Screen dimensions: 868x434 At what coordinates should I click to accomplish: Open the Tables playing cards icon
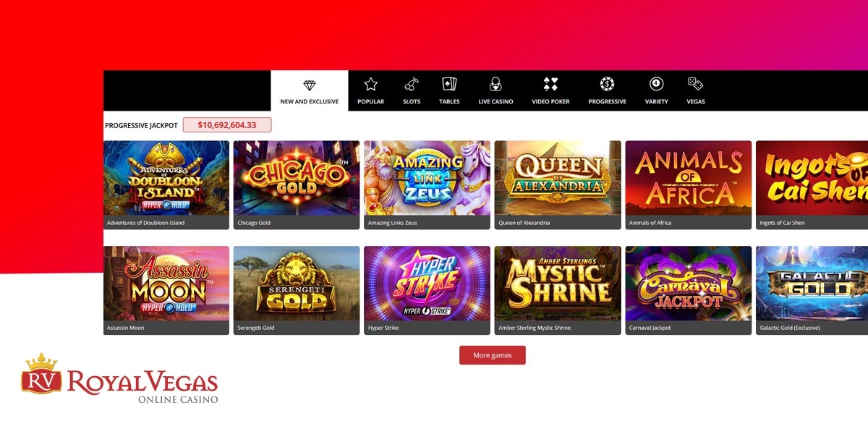pos(449,84)
